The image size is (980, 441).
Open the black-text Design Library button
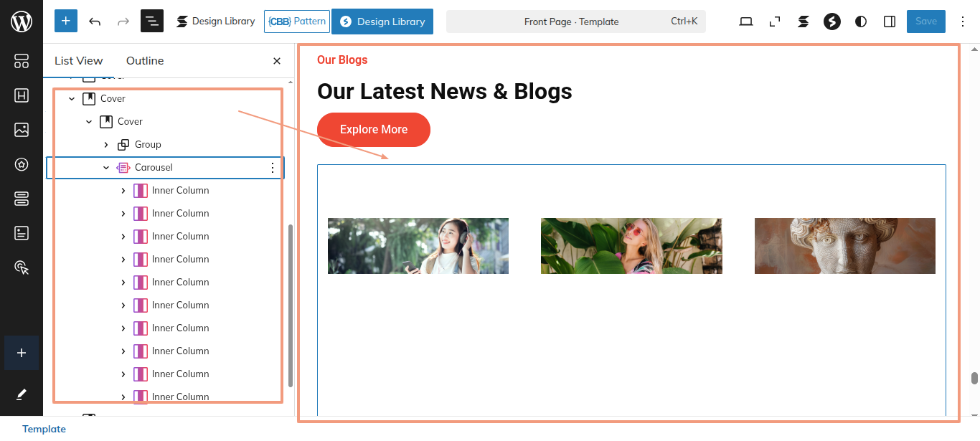[215, 21]
